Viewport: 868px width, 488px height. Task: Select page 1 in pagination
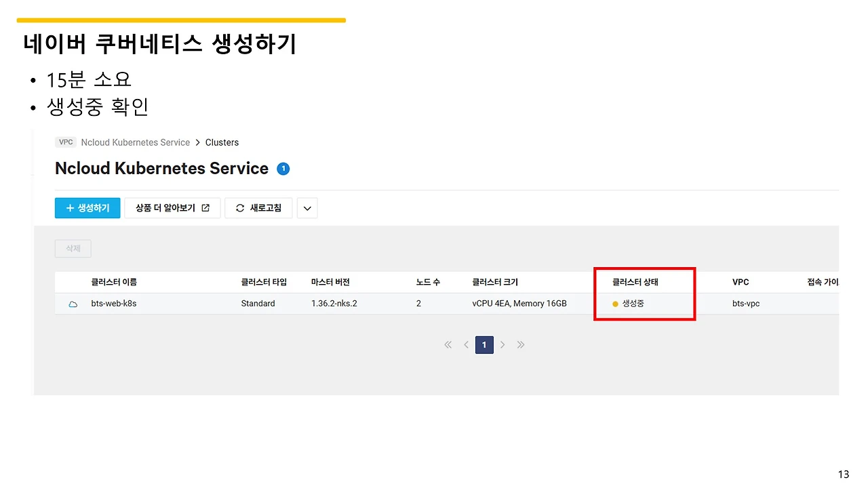pos(484,345)
